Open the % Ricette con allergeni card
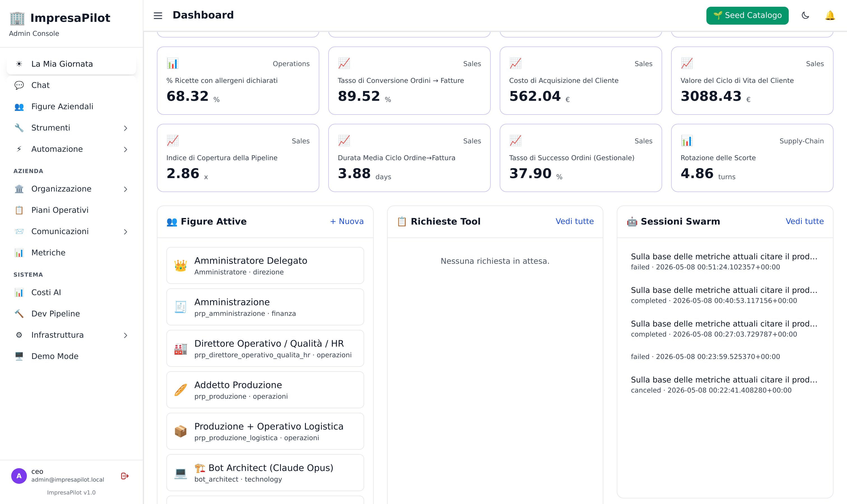Viewport: 847px width, 504px height. point(238,80)
